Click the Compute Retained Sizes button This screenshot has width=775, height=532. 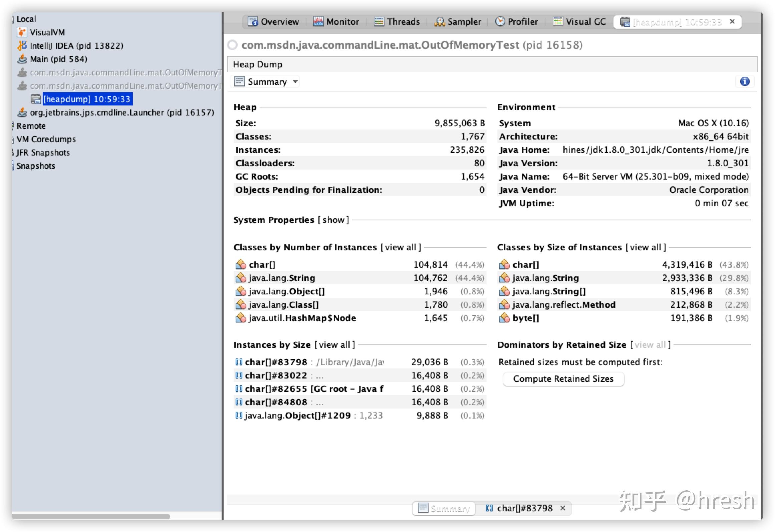(x=563, y=378)
